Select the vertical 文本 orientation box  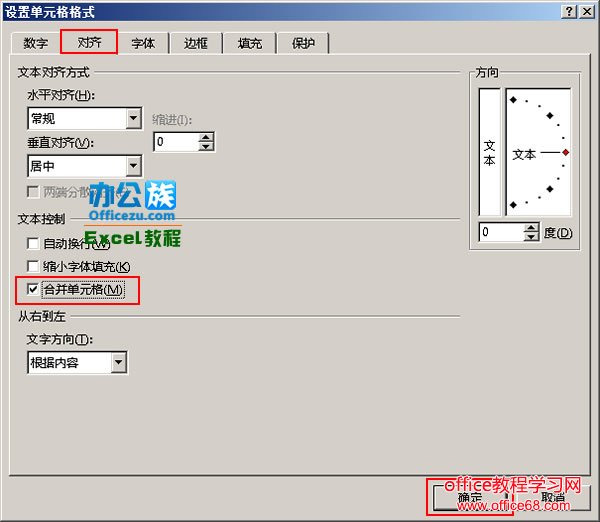(x=489, y=152)
